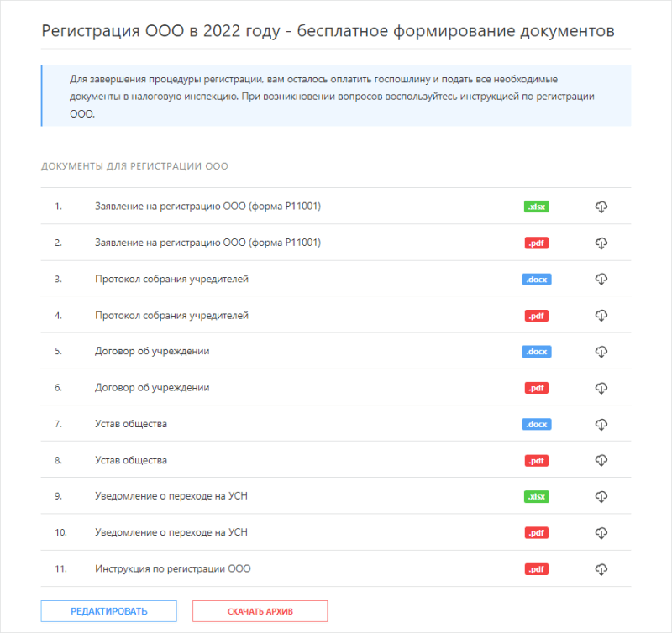Click the page title Регистрация ООО в 2022 году
The width and height of the screenshot is (672, 633).
tap(328, 31)
